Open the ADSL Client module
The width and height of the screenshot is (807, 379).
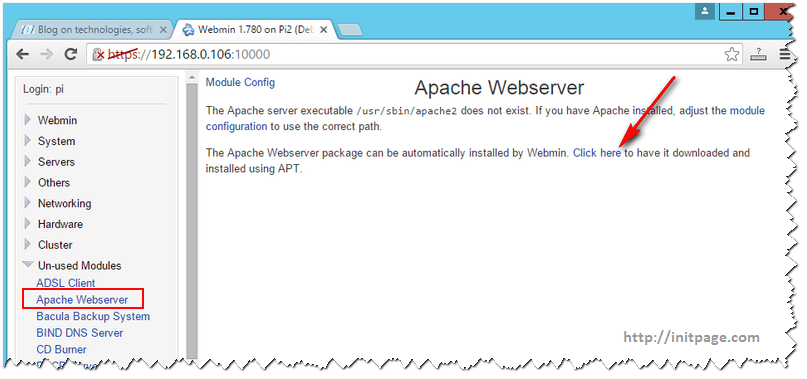(66, 283)
